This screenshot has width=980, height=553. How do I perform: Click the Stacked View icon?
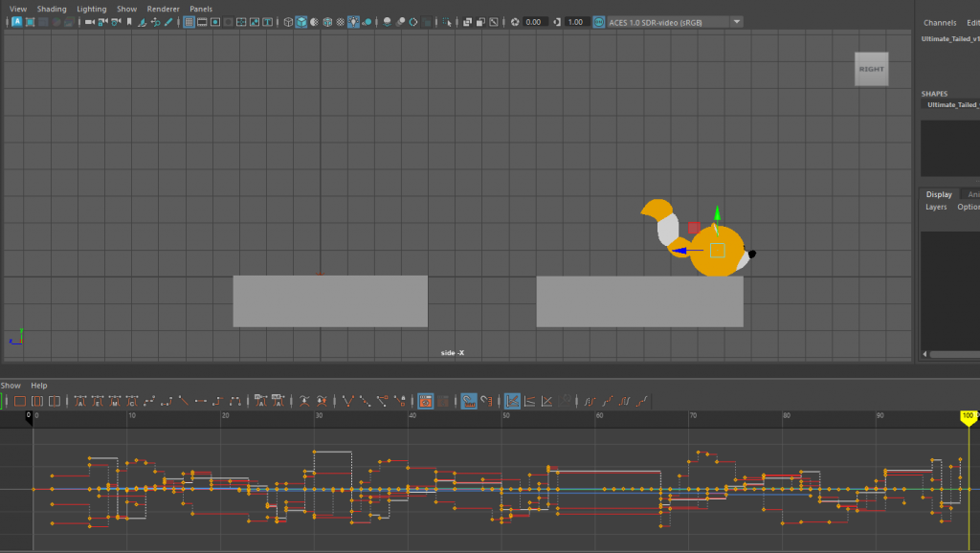[529, 401]
